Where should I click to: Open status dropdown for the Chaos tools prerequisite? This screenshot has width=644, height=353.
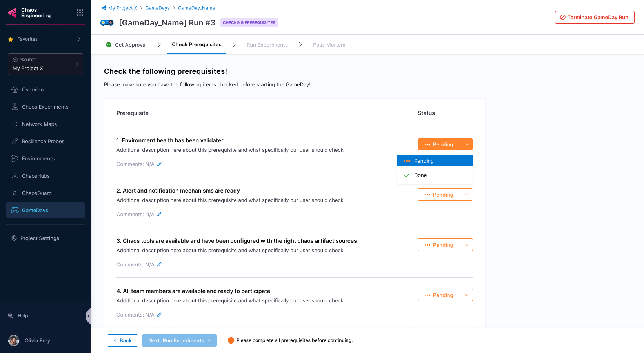[x=466, y=245]
